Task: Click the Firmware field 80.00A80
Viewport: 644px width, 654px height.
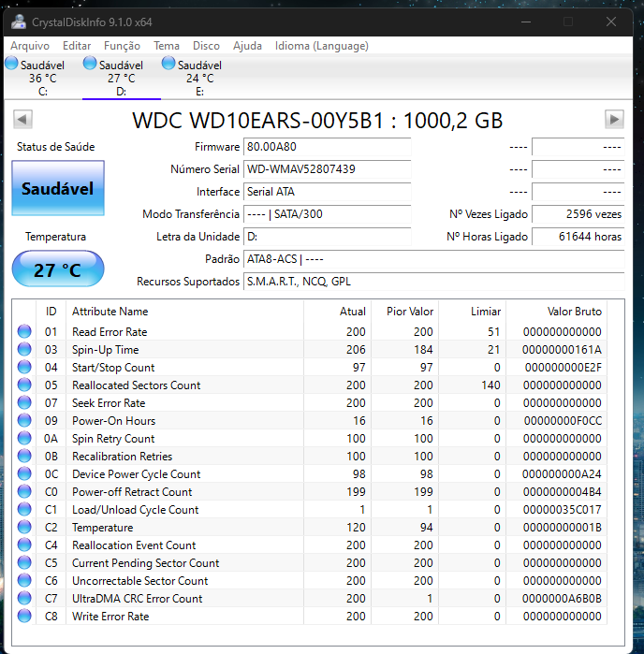Action: [328, 147]
